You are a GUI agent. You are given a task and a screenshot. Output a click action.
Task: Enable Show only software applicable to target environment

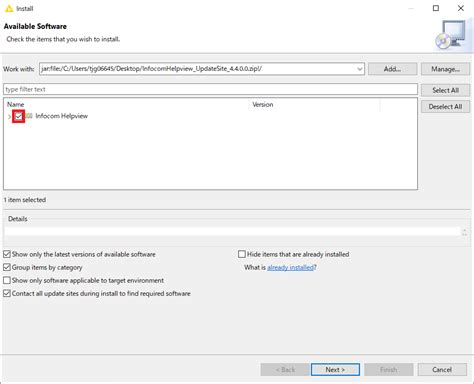point(7,280)
